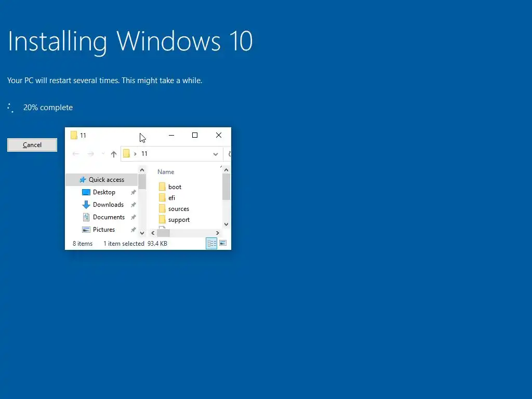Click the navigation pane scrollbar thumb

click(142, 181)
